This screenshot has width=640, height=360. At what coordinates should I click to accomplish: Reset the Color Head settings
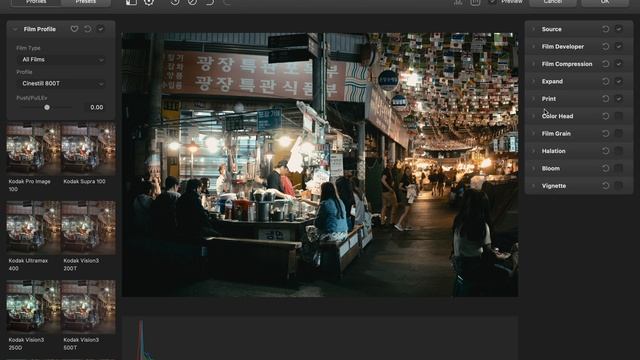pos(605,116)
